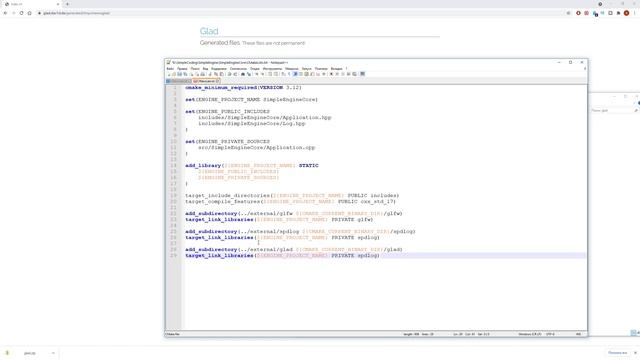640x360 pixels.
Task: Undo last edit via toolbar arrow
Action: 229,74
